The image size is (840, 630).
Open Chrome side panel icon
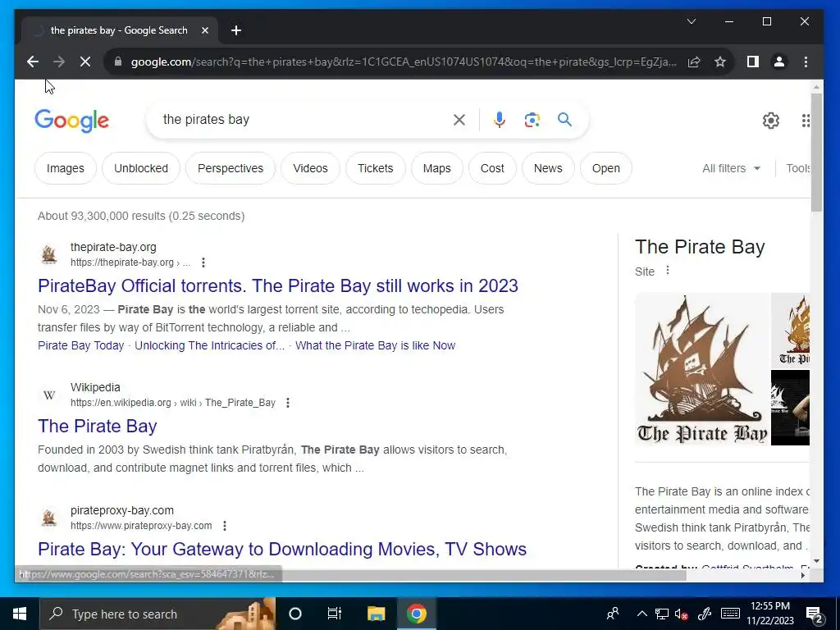753,62
